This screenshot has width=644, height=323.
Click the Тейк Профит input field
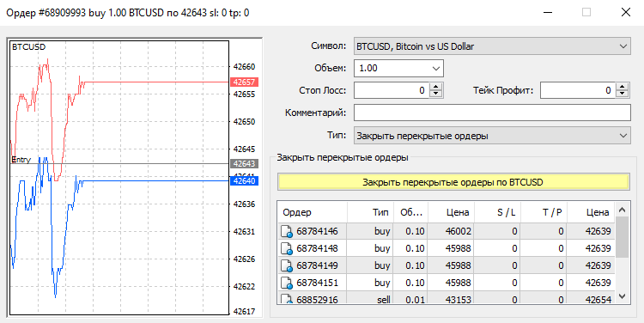click(x=578, y=90)
